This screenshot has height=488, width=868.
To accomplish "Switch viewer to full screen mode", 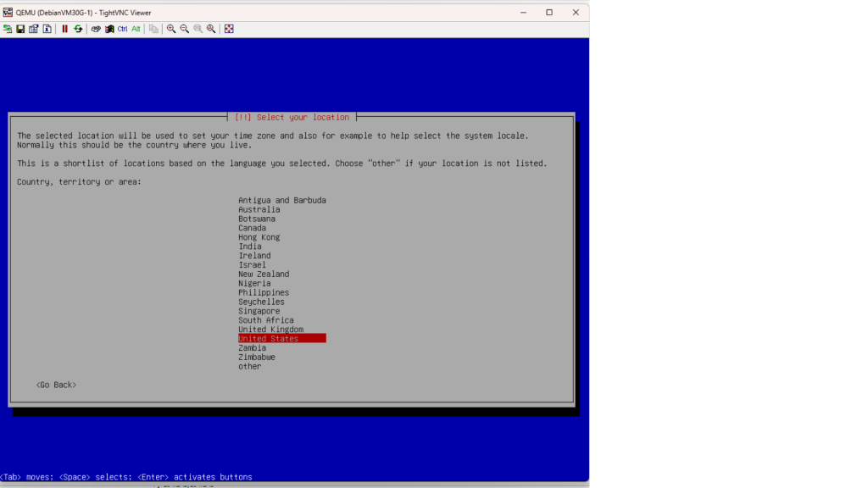I will pos(229,29).
